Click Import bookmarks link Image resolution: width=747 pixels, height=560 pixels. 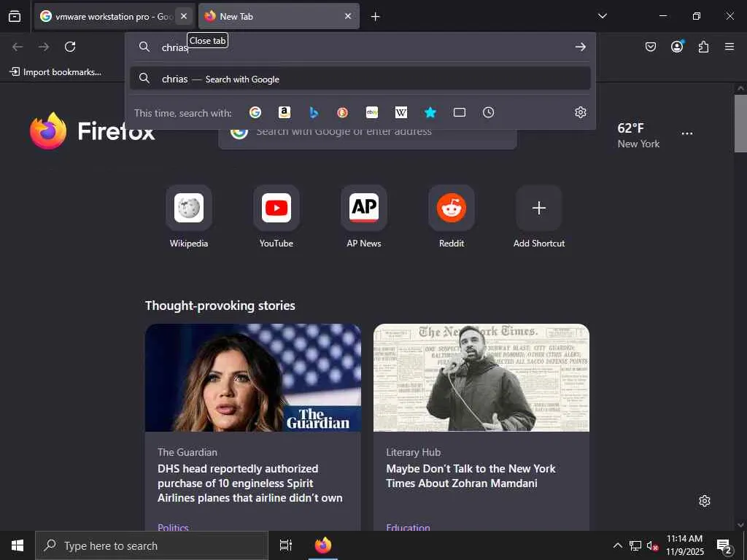click(55, 72)
